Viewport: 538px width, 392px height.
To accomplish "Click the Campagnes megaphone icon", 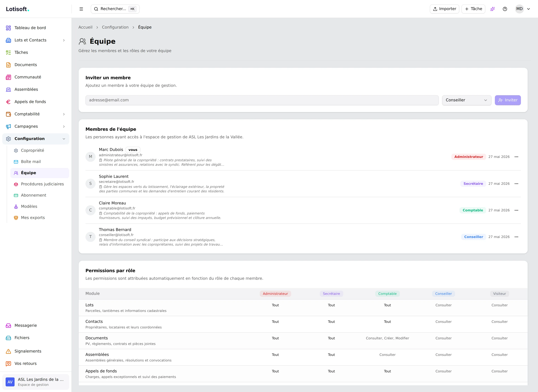I will click(8, 127).
